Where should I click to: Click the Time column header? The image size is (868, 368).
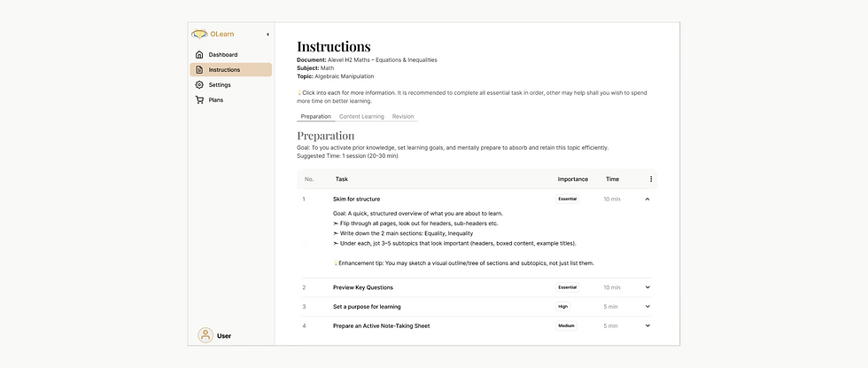[x=612, y=179]
